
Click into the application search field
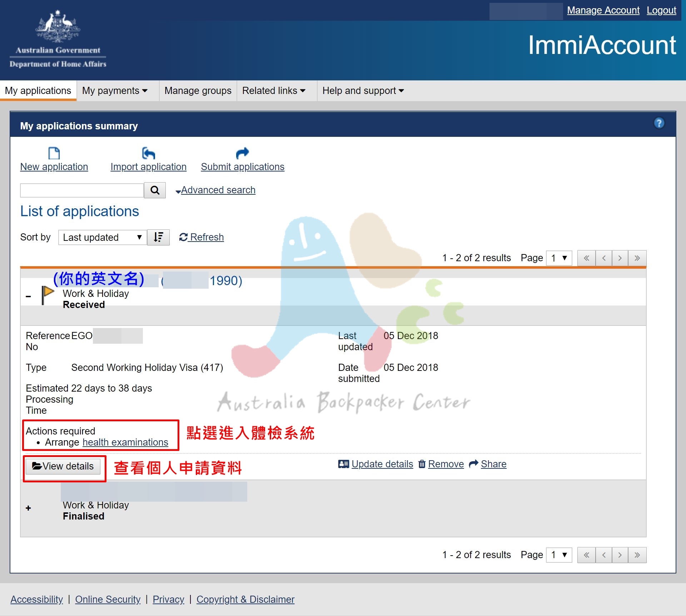pos(82,190)
